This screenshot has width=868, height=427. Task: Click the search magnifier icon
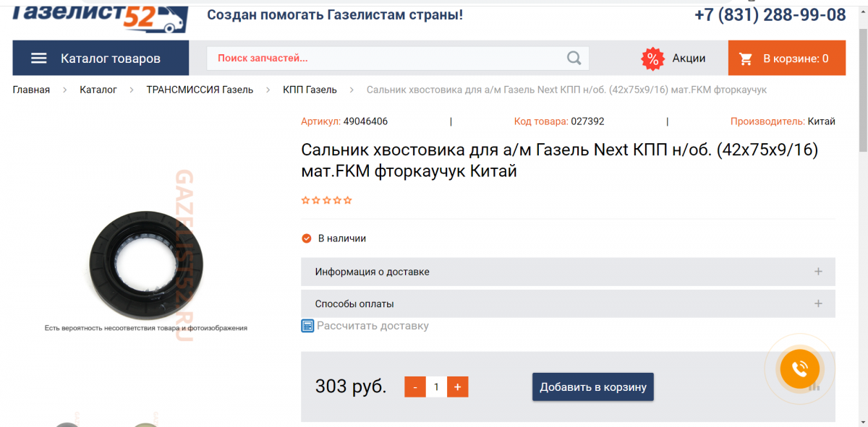tap(574, 59)
